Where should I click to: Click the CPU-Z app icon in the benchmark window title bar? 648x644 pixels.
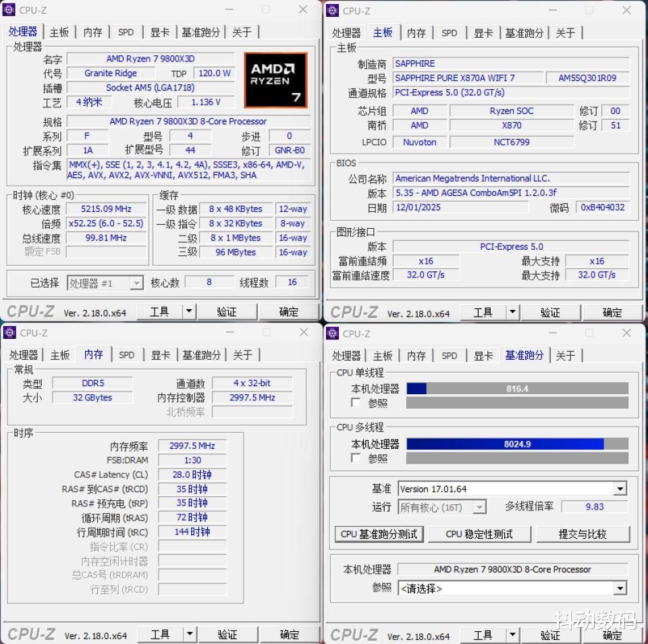pyautogui.click(x=333, y=333)
